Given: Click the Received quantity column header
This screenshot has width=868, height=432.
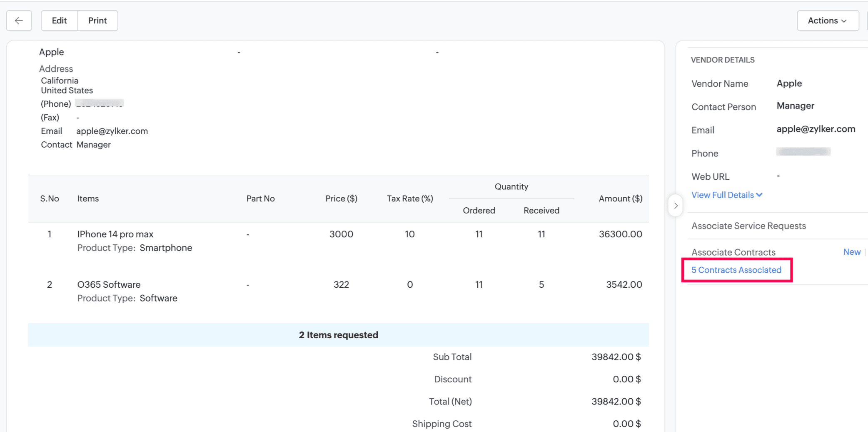Looking at the screenshot, I should 541,211.
